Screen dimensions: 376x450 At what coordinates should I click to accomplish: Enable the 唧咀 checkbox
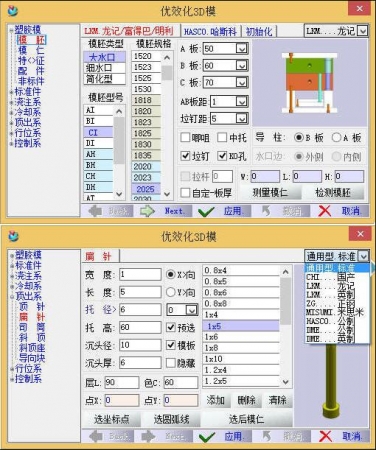185,137
